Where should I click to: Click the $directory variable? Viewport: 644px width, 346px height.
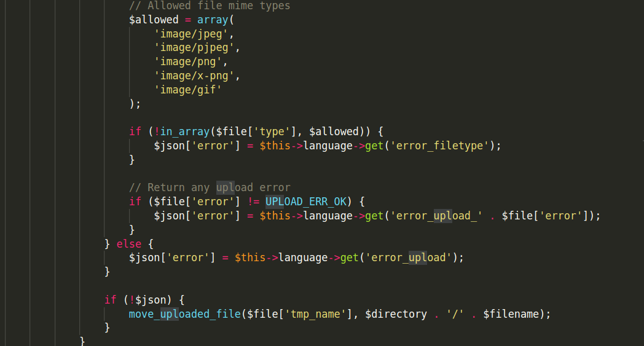click(x=396, y=314)
